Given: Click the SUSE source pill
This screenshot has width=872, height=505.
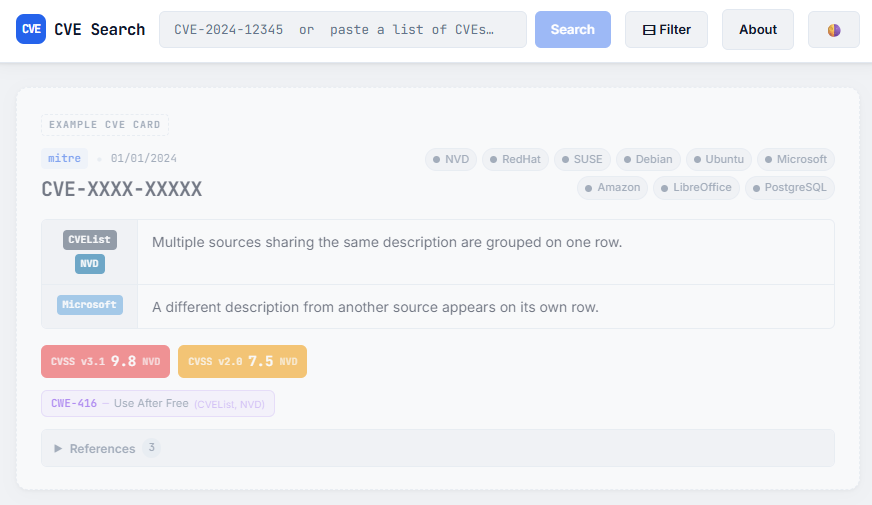Looking at the screenshot, I should click(582, 160).
